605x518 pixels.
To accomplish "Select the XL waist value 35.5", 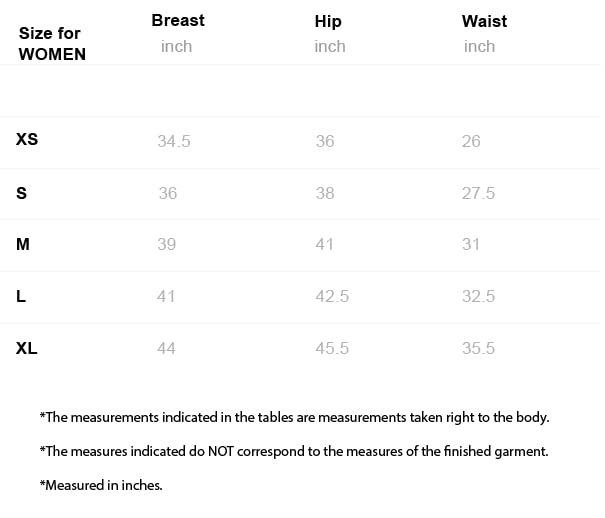I will coord(478,349).
